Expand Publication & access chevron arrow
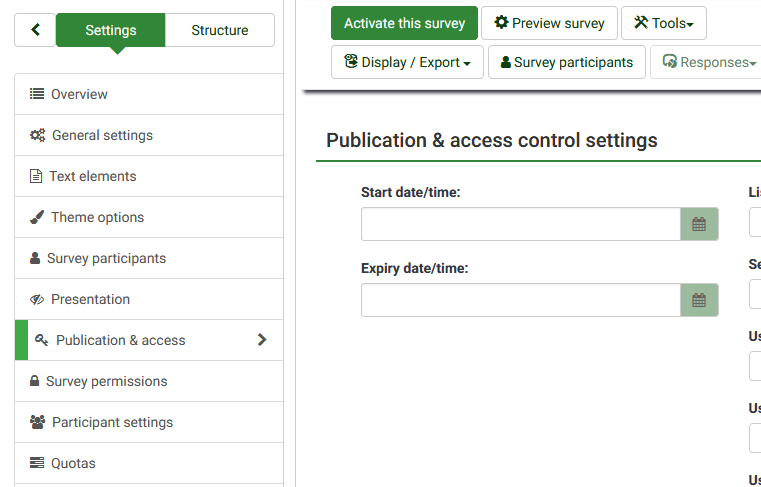 click(x=262, y=340)
